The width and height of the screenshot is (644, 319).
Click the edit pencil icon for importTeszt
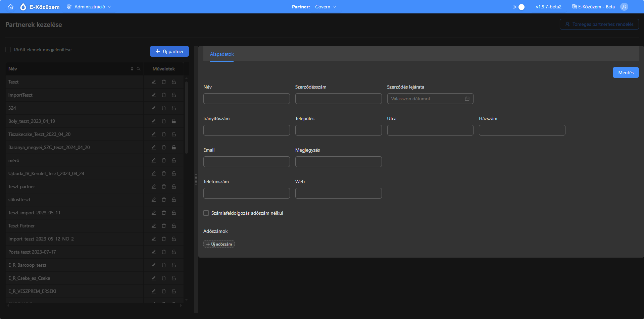[154, 95]
